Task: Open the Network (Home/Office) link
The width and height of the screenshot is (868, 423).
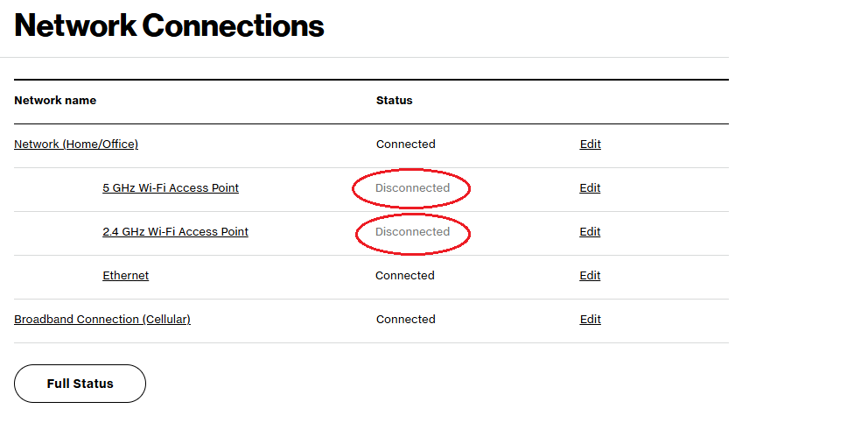Action: point(76,145)
